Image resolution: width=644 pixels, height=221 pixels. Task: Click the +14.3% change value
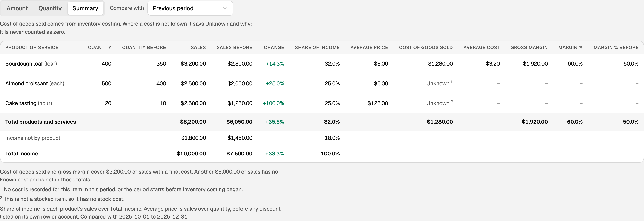(x=275, y=64)
